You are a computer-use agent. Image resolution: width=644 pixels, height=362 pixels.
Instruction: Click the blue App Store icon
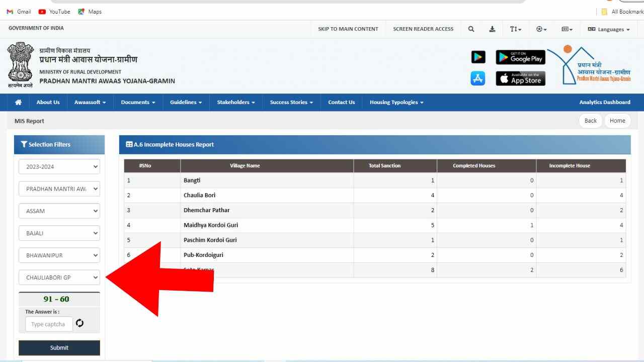(478, 78)
